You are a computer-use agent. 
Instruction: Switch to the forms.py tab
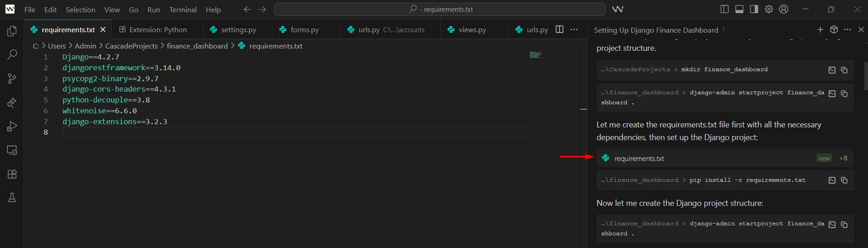(x=306, y=29)
